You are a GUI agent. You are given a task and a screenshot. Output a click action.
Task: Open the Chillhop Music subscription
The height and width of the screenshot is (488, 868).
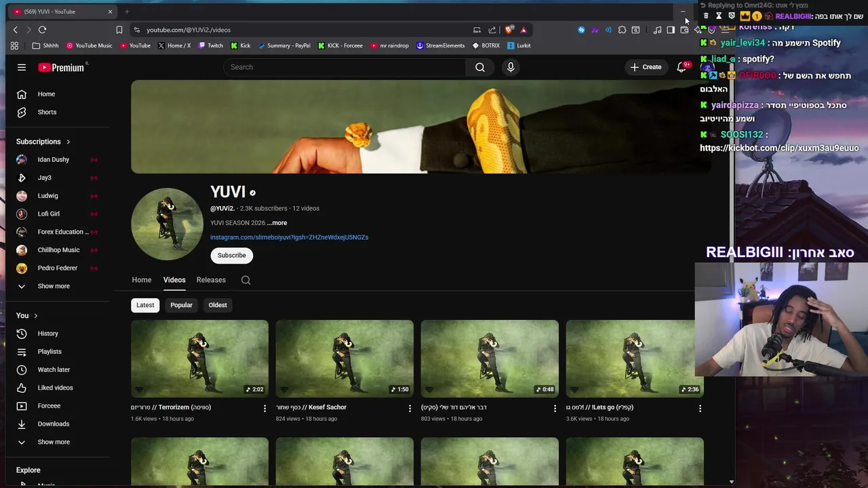point(57,250)
